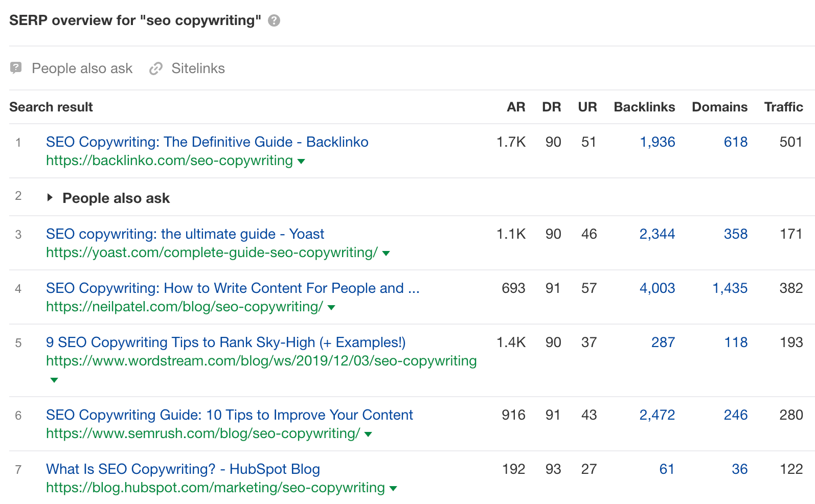Viewport: 815px width, 504px height.
Task: Click traffic value 501 for Backlinko
Action: (791, 142)
